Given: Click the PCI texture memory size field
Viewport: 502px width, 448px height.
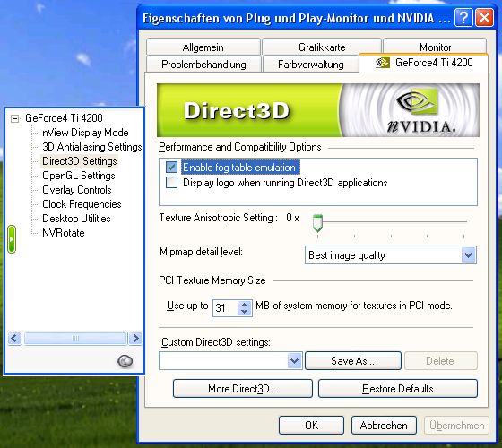Looking at the screenshot, I should click(x=226, y=308).
